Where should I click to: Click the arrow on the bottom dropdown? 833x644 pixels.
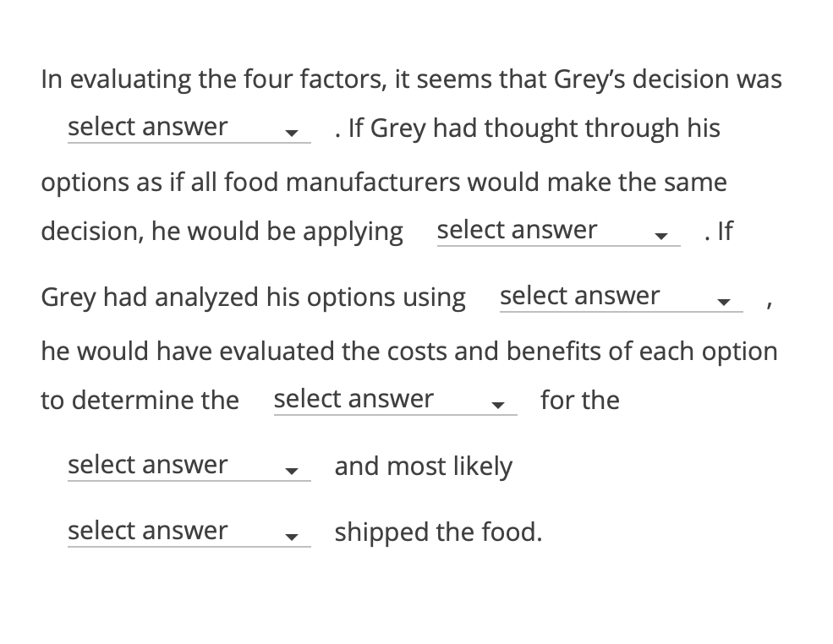[x=293, y=537]
